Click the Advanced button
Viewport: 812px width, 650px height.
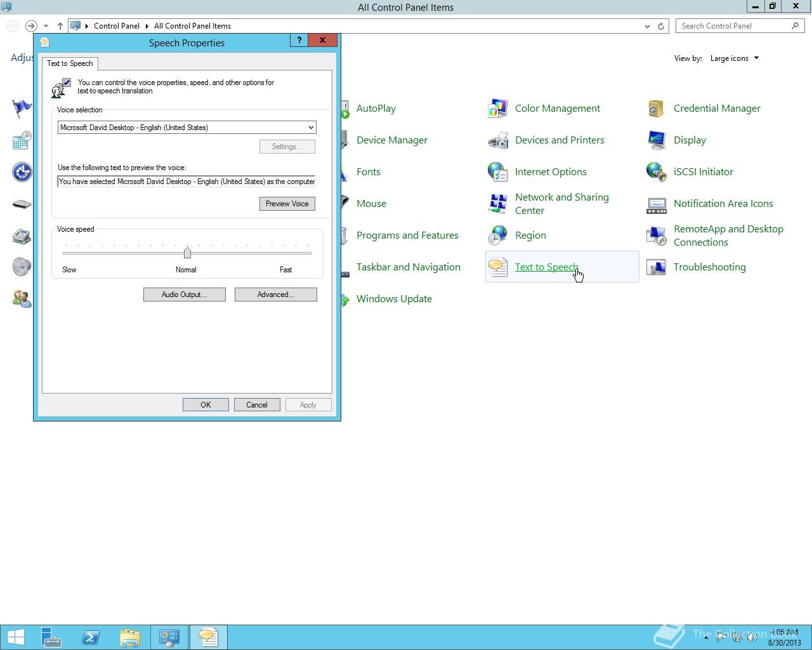click(x=276, y=295)
